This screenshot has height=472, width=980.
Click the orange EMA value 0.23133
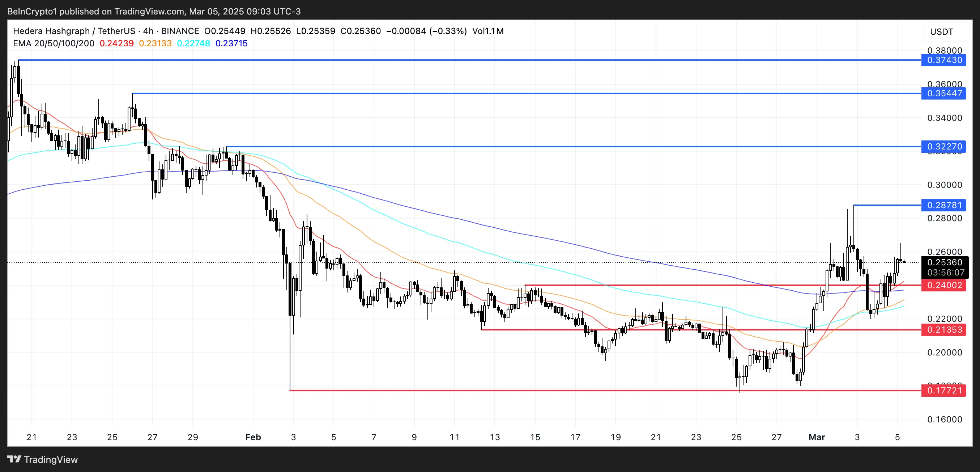click(x=155, y=43)
